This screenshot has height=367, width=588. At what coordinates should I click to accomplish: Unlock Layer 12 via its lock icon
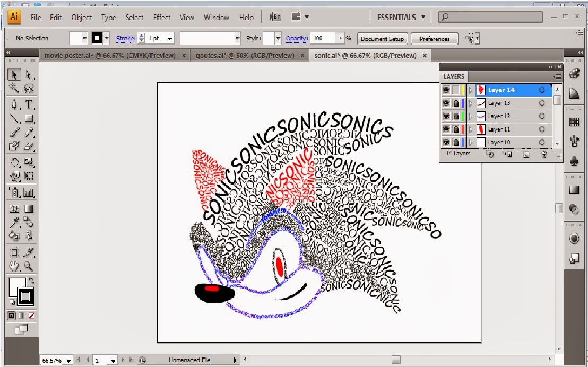point(456,116)
